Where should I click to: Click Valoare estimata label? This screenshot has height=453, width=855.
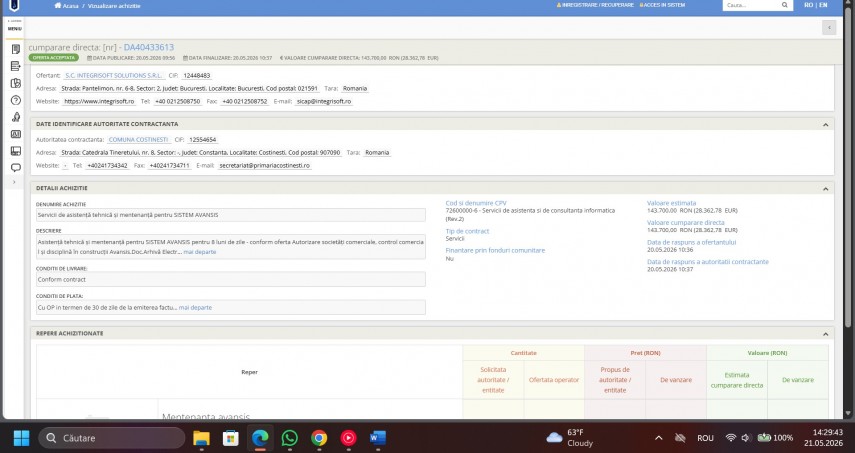click(671, 203)
